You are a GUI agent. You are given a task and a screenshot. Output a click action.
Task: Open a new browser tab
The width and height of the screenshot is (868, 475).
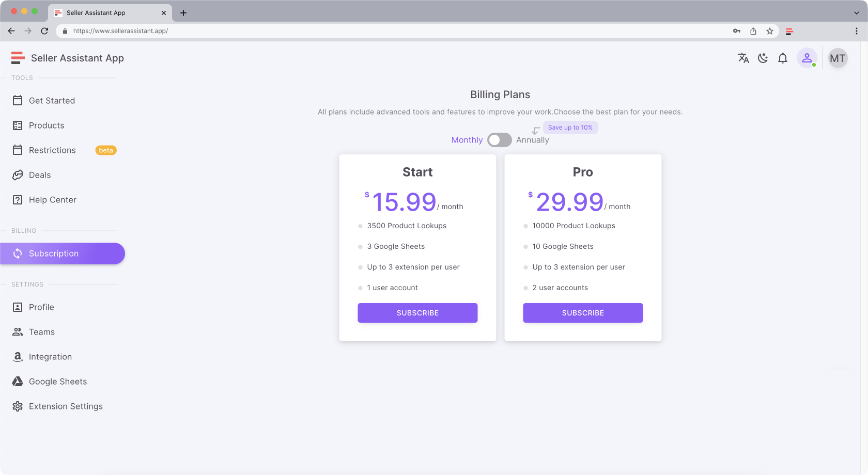(x=183, y=12)
